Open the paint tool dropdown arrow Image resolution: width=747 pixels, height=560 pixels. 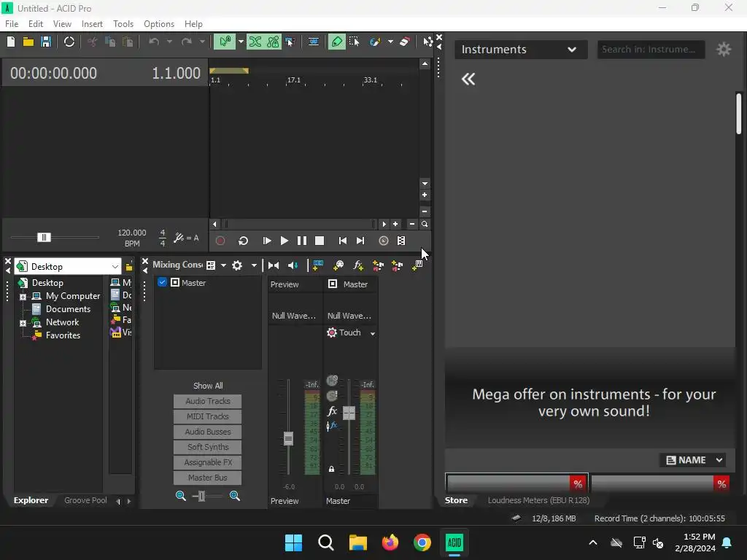(x=390, y=42)
